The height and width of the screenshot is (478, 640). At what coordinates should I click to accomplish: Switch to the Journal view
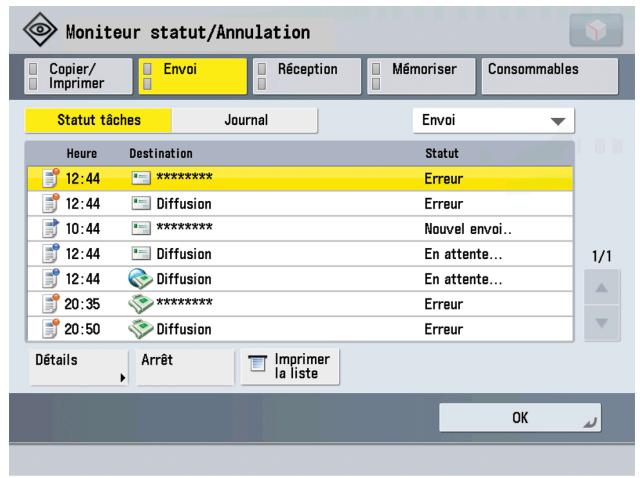coord(245,120)
